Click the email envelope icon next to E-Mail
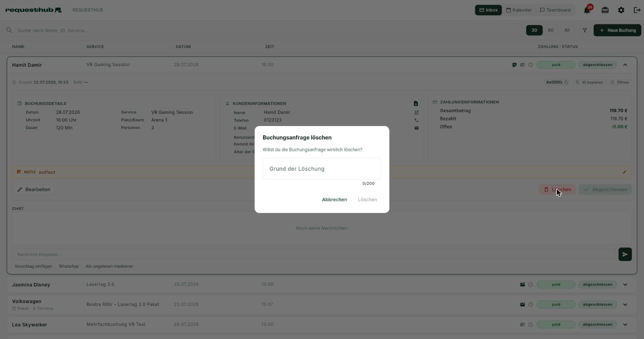The image size is (644, 339). (417, 128)
